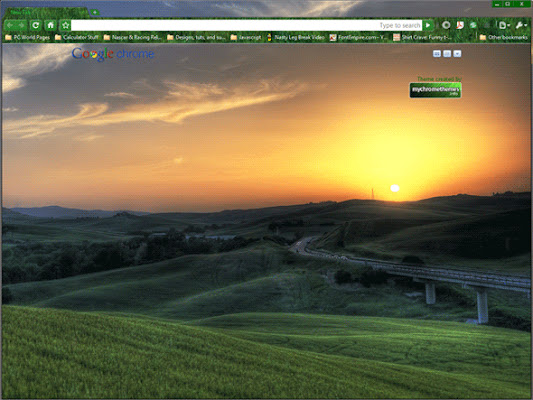533x400 pixels.
Task: Open the PDF extension icon
Action: [x=460, y=25]
